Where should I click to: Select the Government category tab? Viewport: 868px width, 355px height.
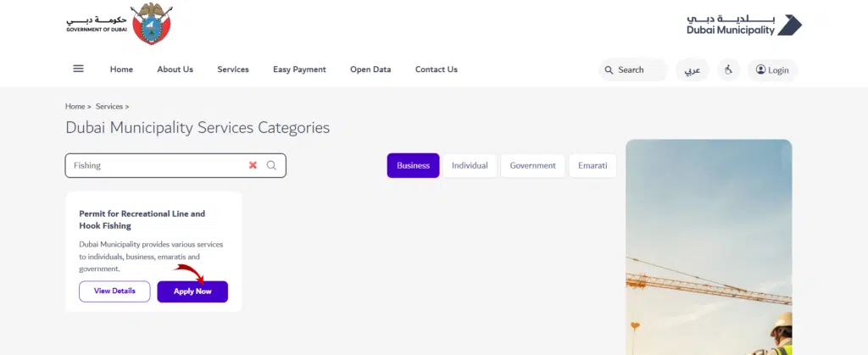[x=532, y=165]
